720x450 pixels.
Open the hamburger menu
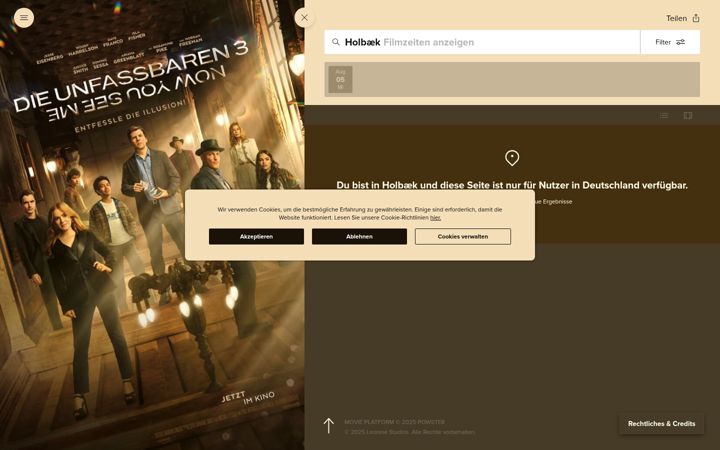(x=24, y=18)
